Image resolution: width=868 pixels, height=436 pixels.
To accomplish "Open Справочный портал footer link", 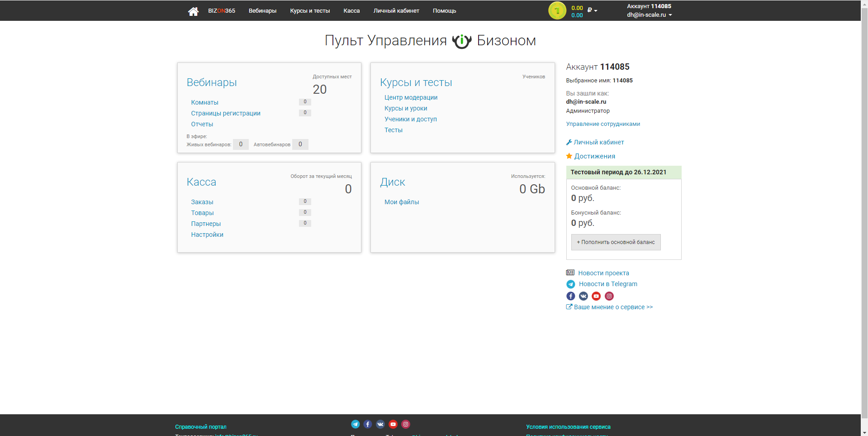I will pos(201,427).
